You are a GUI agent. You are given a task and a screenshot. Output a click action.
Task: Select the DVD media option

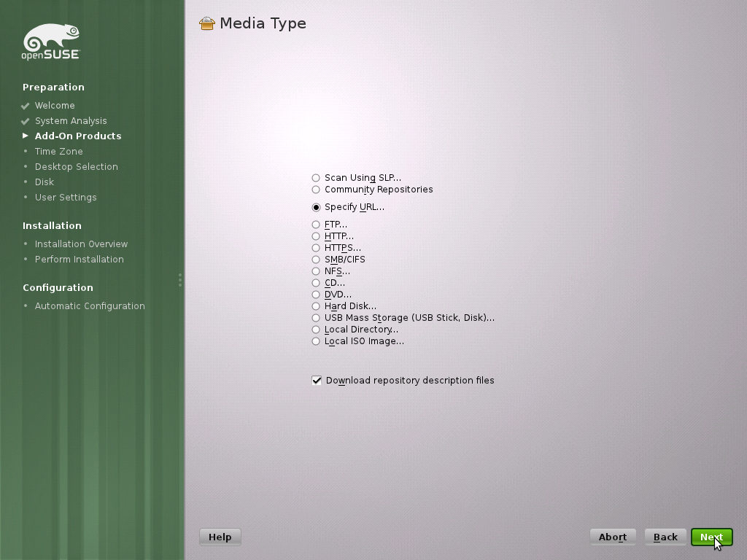(x=316, y=295)
